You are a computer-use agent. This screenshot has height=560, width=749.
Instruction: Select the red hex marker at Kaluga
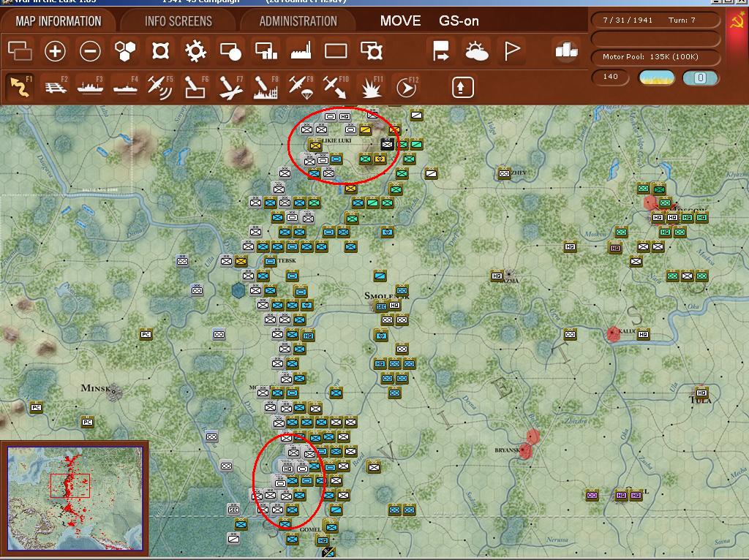click(614, 333)
